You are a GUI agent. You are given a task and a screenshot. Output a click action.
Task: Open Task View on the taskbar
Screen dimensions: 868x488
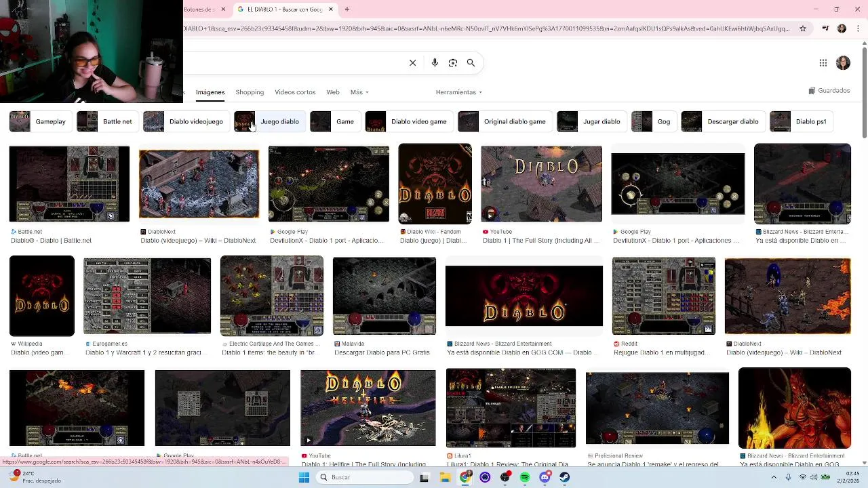pos(424,477)
